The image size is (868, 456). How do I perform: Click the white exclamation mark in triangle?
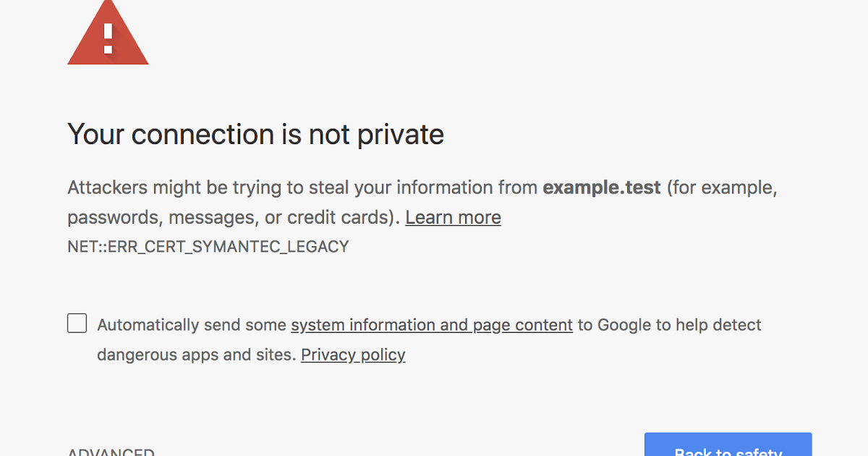[108, 38]
